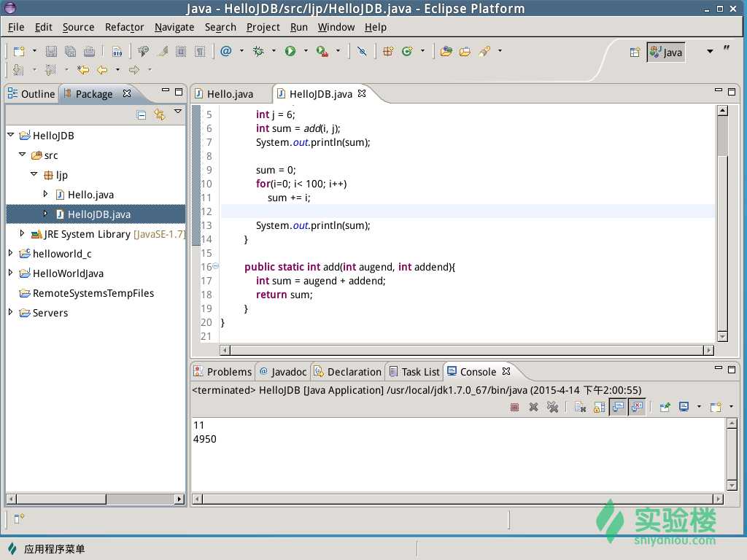Switch to the Hello.java editor tab
747x560 pixels.
tap(230, 94)
